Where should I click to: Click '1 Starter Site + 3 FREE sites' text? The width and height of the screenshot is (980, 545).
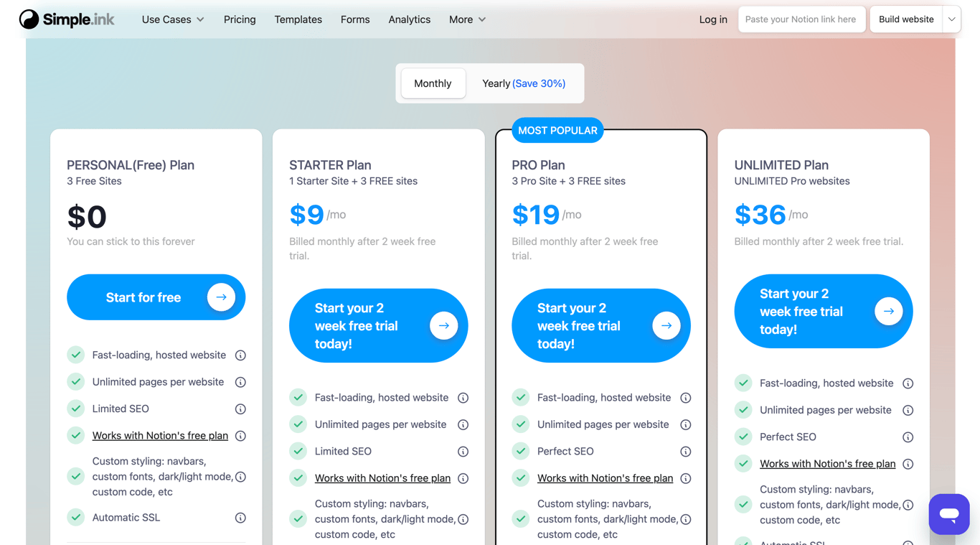353,182
